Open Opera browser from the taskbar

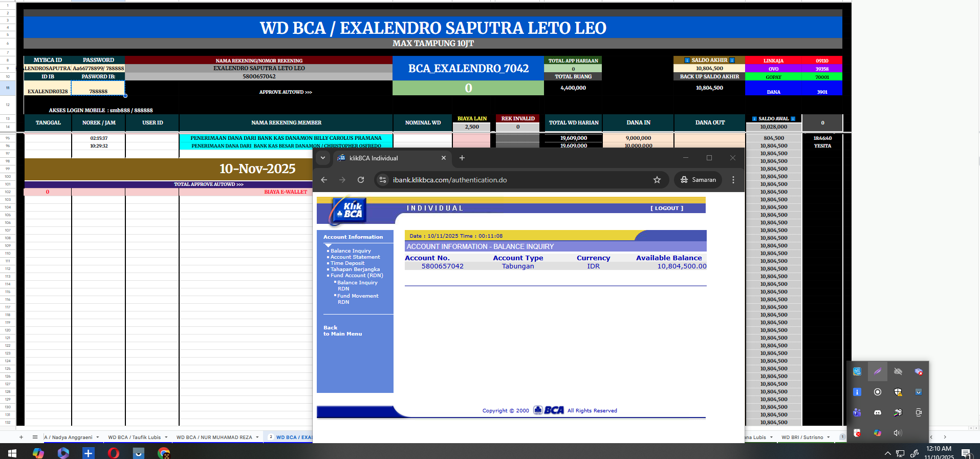click(114, 453)
